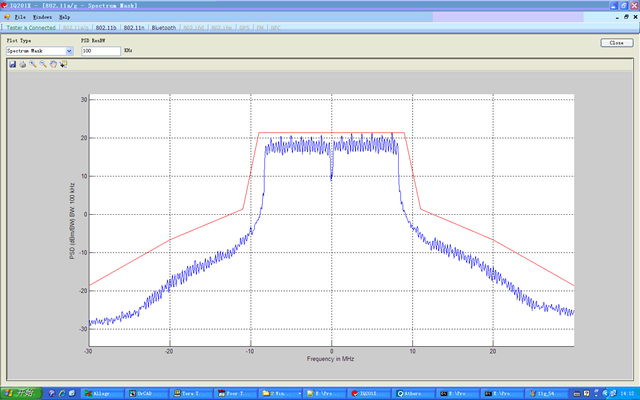Open the Tera Term taskbar item
The width and height of the screenshot is (640, 400).
(x=191, y=393)
